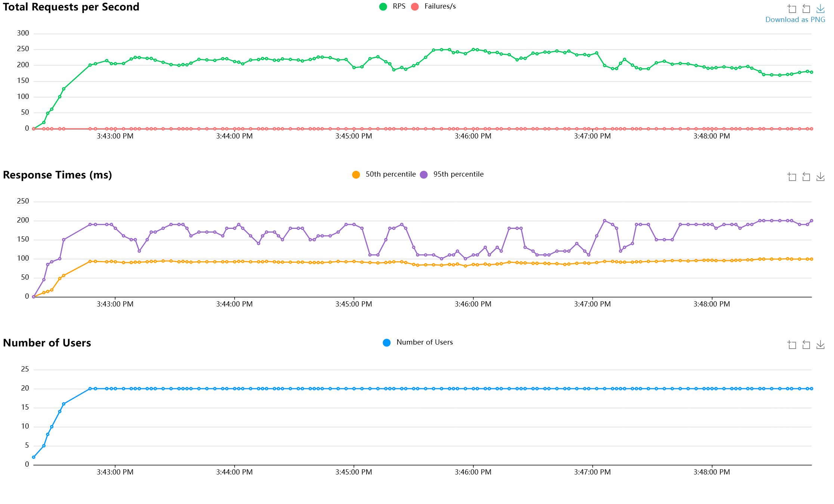
Task: Click the Response Times (ms) chart title
Action: pyautogui.click(x=58, y=175)
